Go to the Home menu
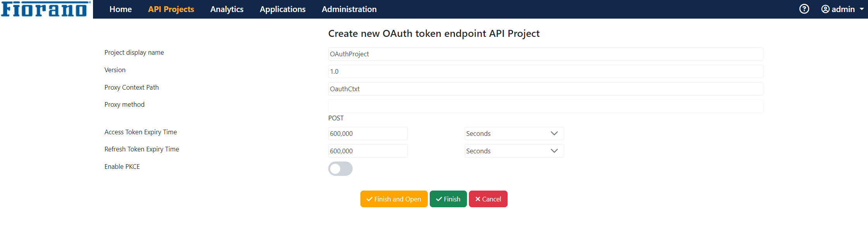 point(121,9)
